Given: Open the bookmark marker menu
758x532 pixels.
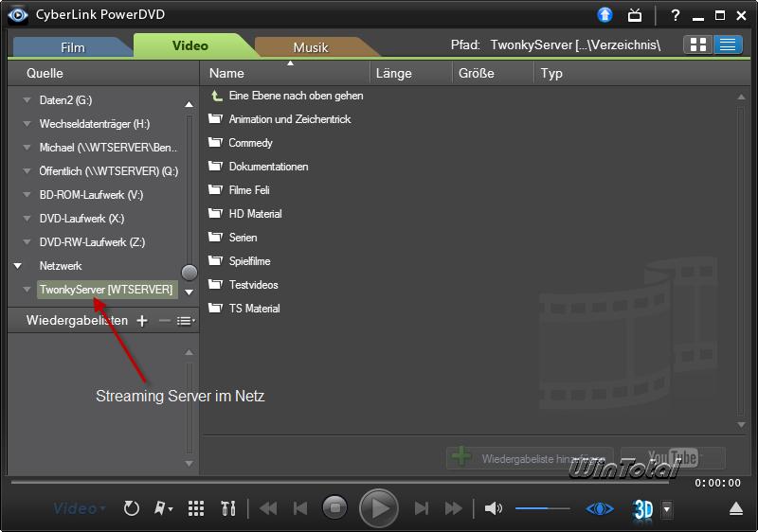Looking at the screenshot, I should point(163,508).
